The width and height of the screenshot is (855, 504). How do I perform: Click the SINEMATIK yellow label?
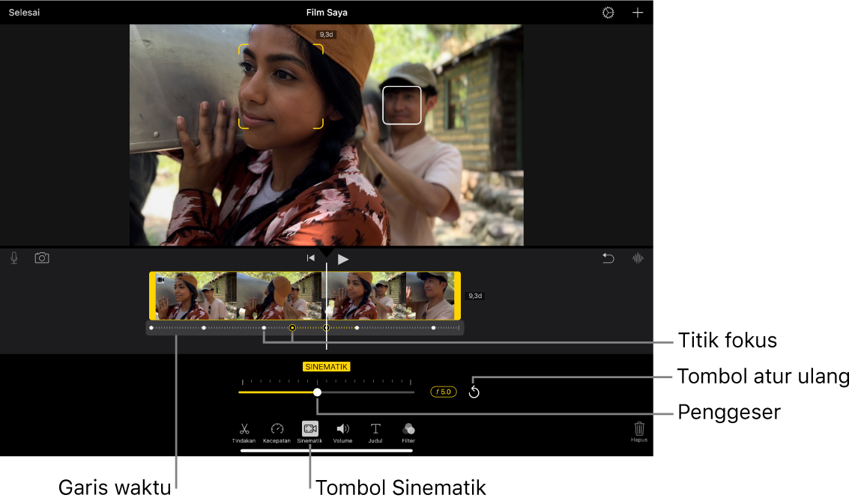(x=327, y=367)
